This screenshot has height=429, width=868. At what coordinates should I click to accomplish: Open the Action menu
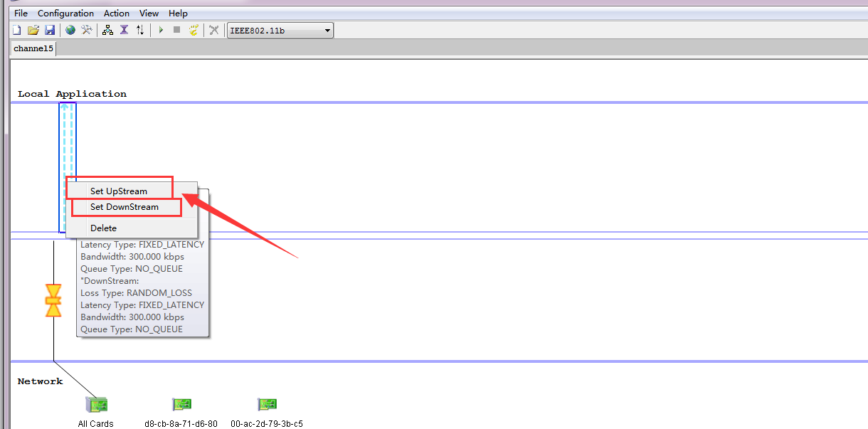click(x=117, y=13)
